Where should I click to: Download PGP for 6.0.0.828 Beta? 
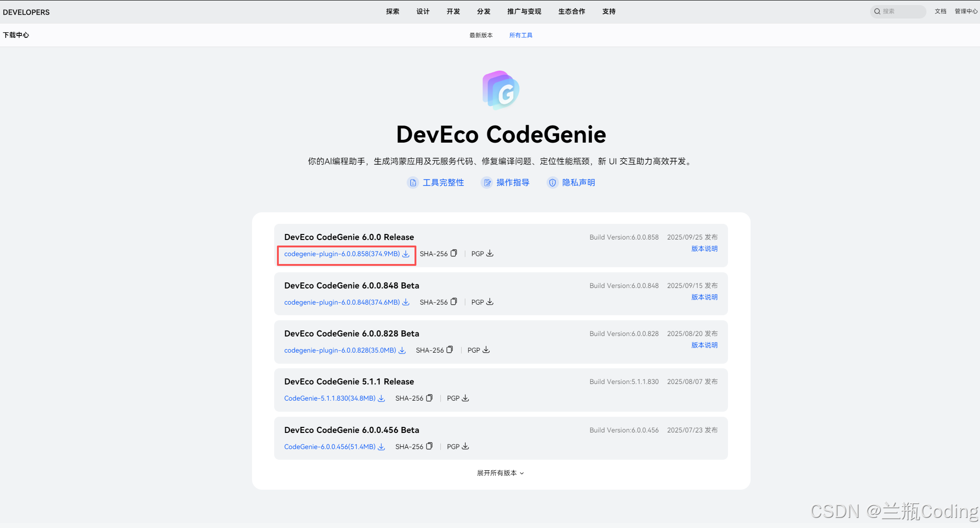486,350
